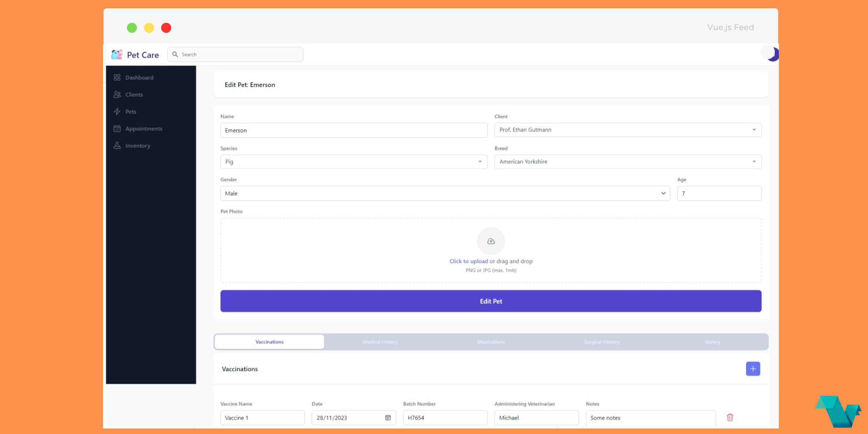This screenshot has height=434, width=868.
Task: Click the Age input field
Action: (x=719, y=193)
